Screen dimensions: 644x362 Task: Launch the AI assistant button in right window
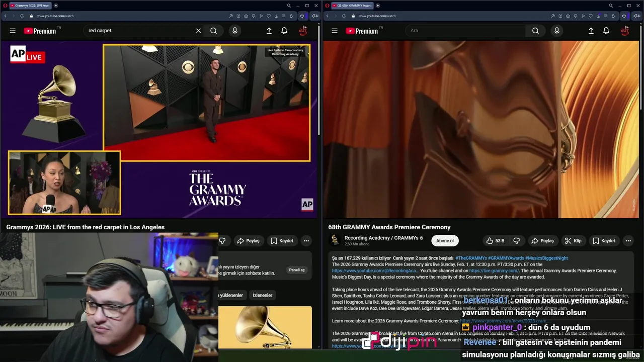pos(636,16)
